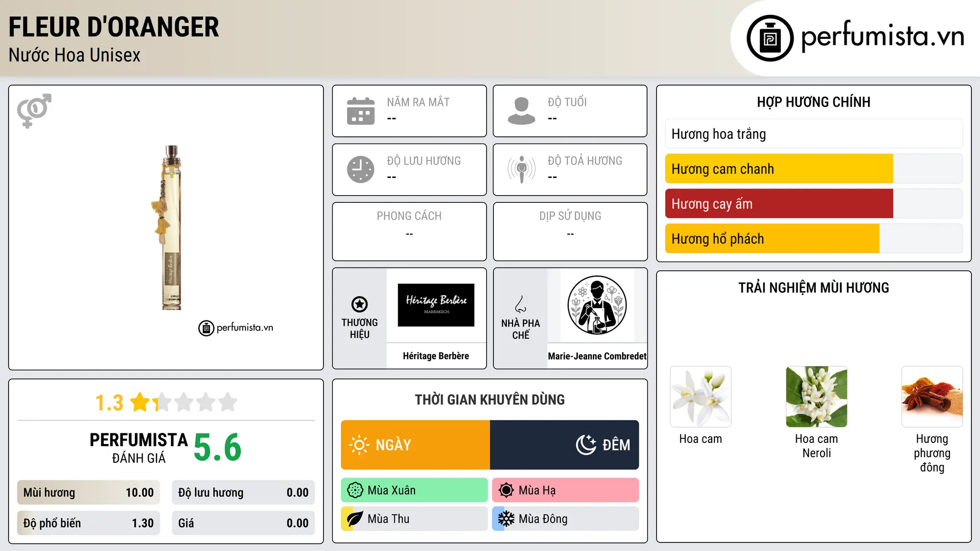Click the sun icon in Ngày bar
Image resolution: width=980 pixels, height=551 pixels.
(359, 445)
